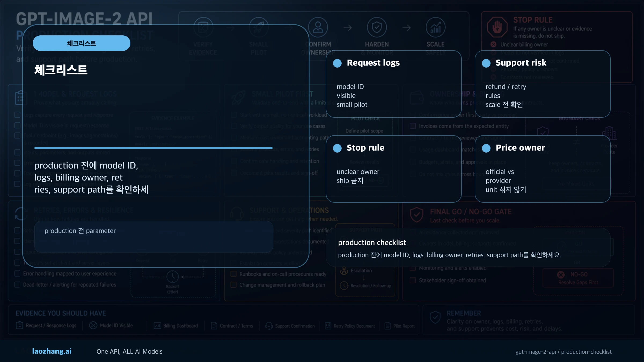Click the Remember shield icon
The width and height of the screenshot is (644, 362).
(435, 317)
